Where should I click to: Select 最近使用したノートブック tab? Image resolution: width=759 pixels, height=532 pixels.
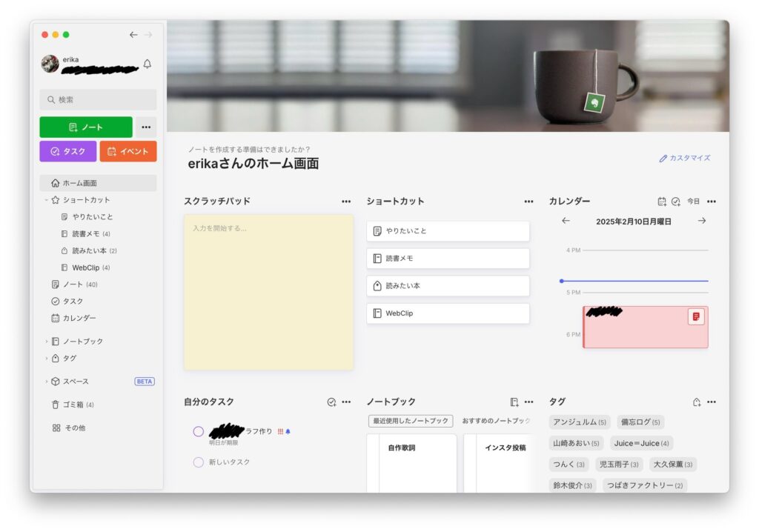pos(411,421)
